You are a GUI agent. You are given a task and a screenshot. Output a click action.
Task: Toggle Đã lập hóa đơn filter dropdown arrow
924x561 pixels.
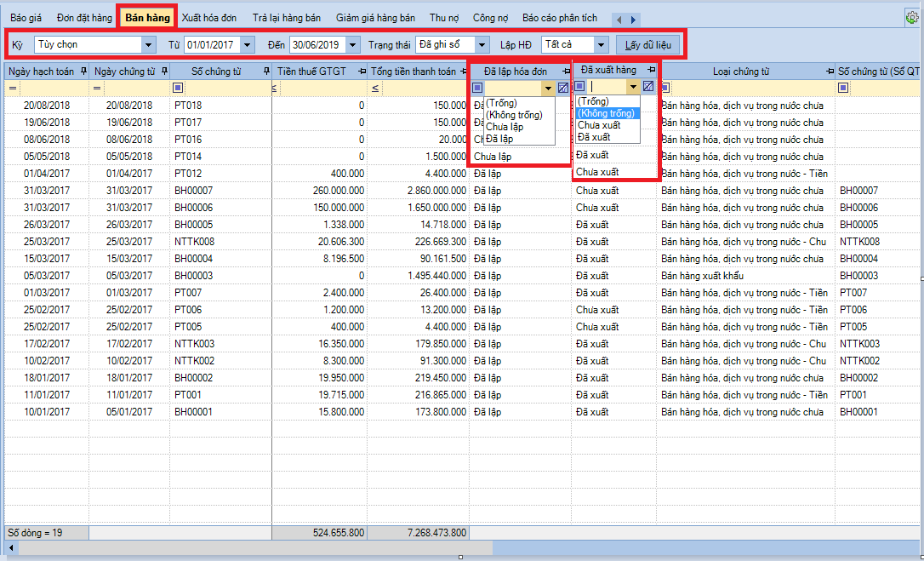(x=549, y=88)
